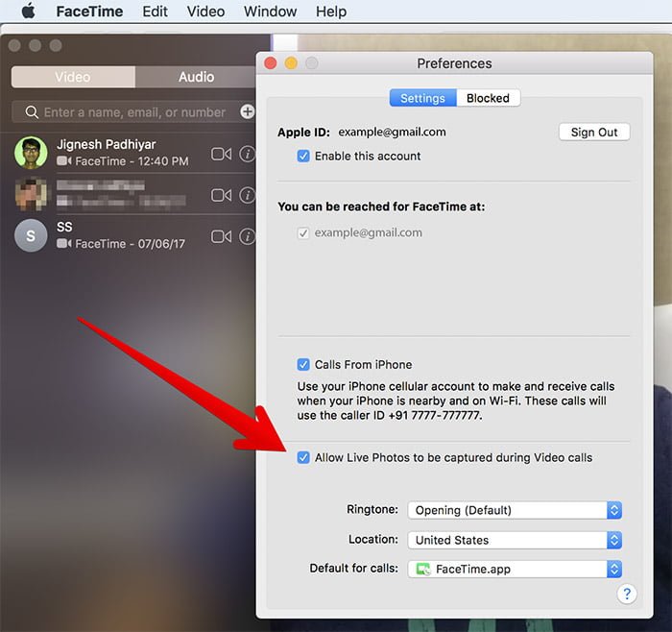Toggle Calls From iPhone checkbox
The image size is (672, 632).
pos(303,365)
